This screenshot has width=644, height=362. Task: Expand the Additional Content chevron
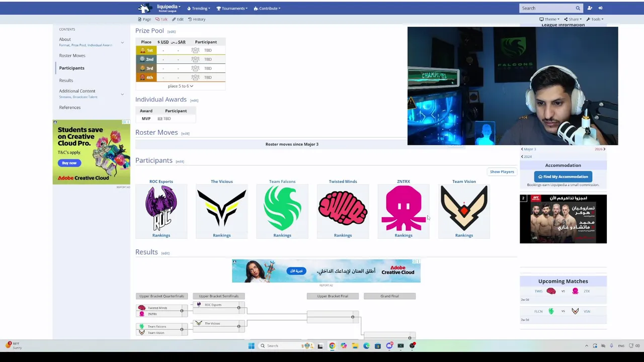pos(122,94)
